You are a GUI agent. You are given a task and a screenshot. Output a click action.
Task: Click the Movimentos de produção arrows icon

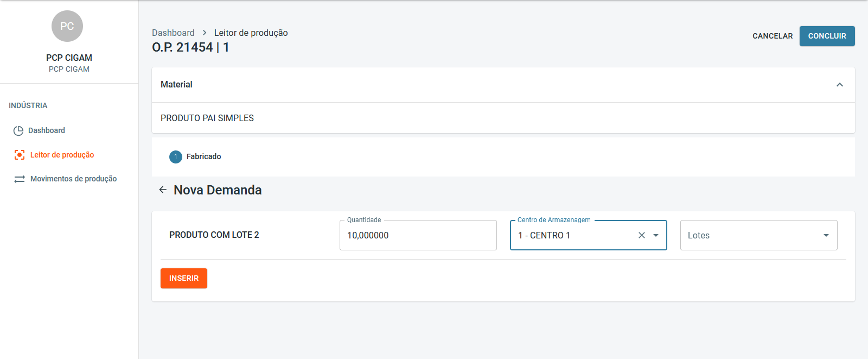click(x=20, y=179)
